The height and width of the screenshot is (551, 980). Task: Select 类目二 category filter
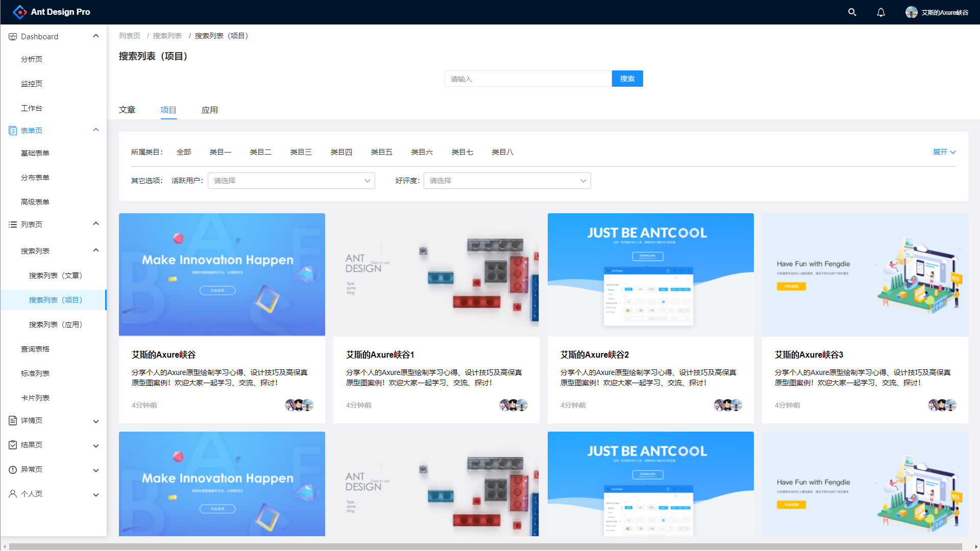(261, 152)
